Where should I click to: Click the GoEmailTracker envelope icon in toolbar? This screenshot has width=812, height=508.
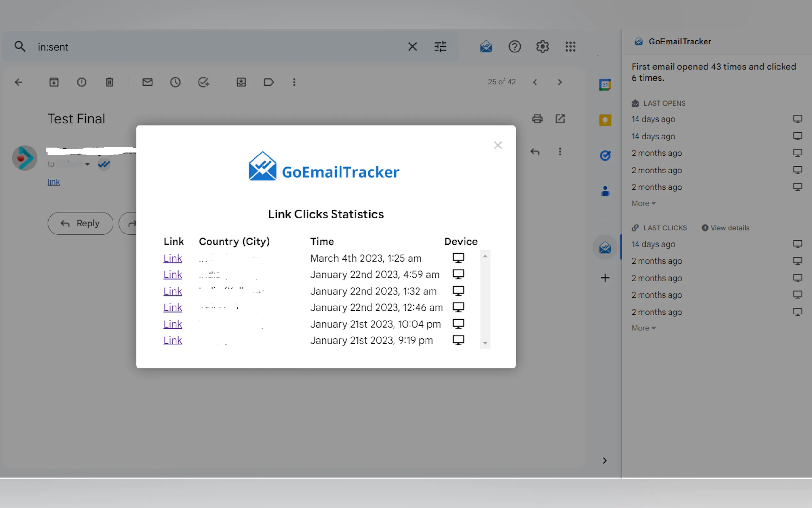(486, 46)
